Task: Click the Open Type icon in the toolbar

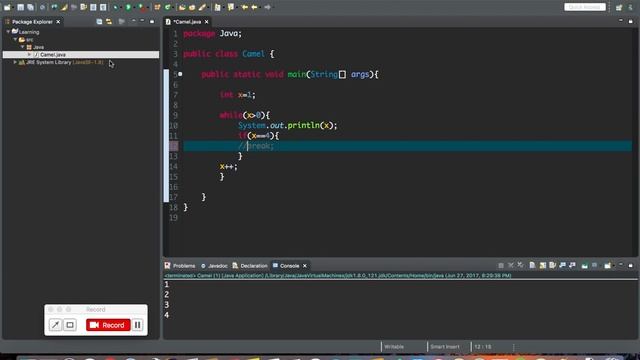Action: 182,7
